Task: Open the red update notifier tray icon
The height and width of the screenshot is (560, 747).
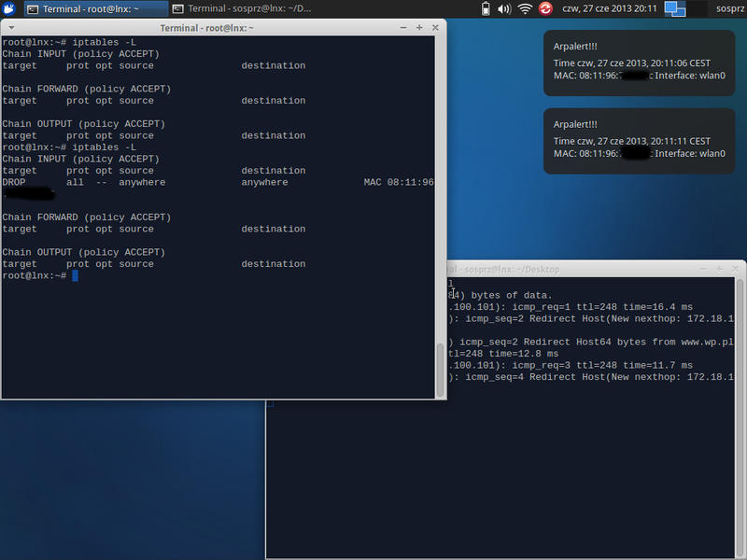Action: 545,8
